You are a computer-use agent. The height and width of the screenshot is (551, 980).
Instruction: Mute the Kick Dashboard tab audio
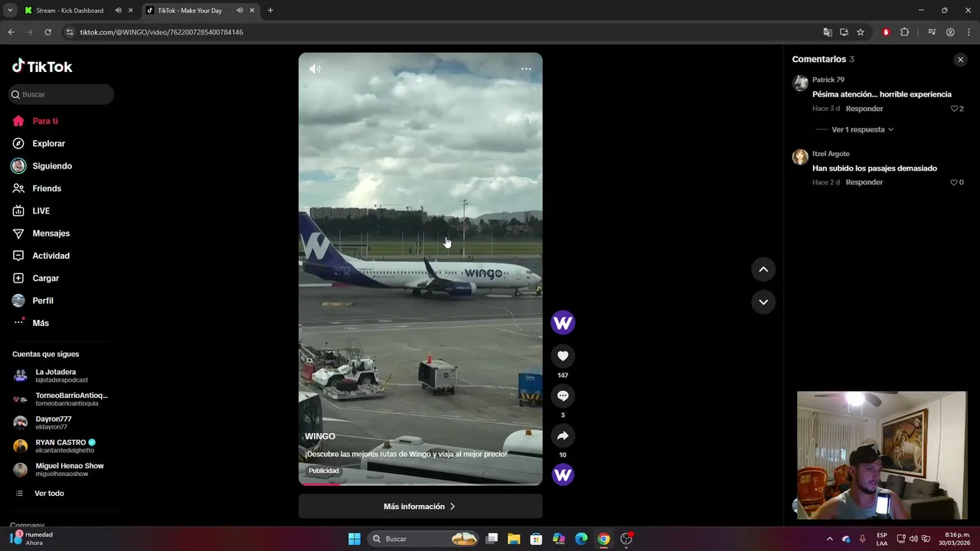point(118,11)
